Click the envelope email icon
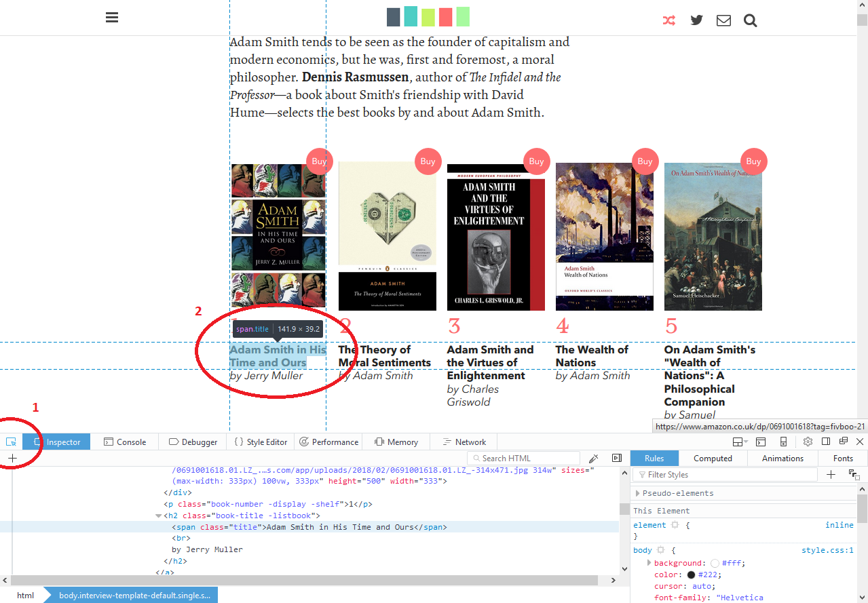This screenshot has height=603, width=868. point(723,20)
